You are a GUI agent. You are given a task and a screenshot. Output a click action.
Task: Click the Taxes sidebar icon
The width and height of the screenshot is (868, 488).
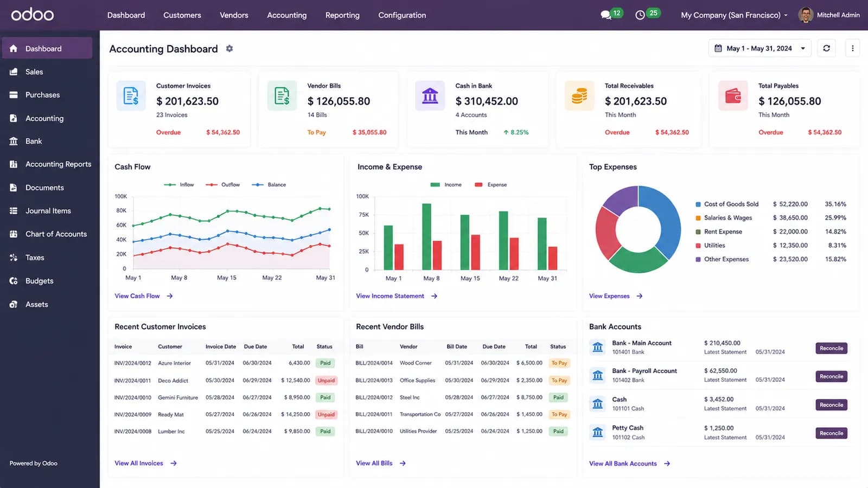[x=14, y=258]
